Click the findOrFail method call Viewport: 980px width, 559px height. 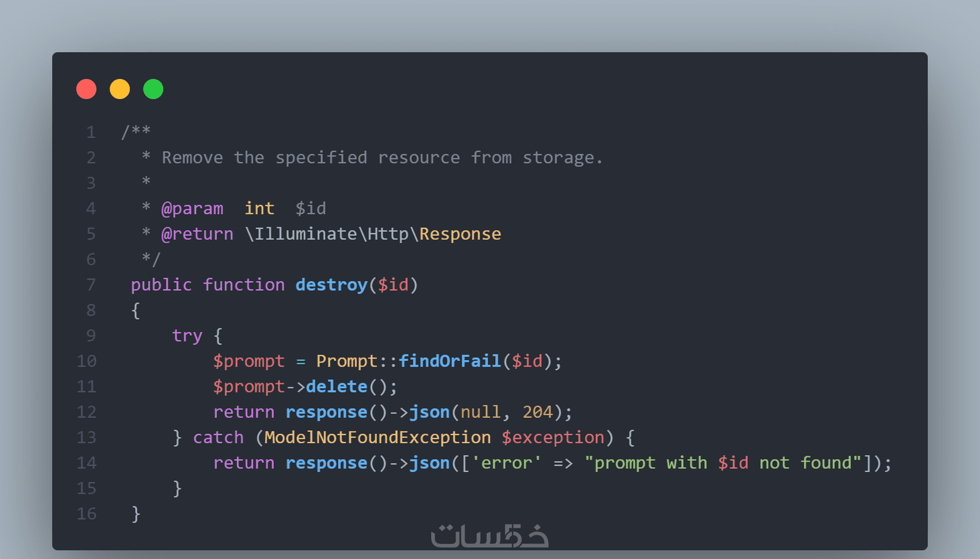(450, 361)
